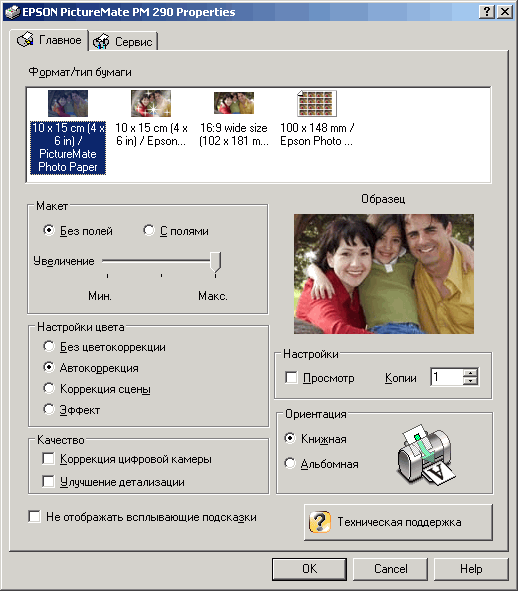Select the 100 x 148 mm Epson Photo sticker icon
Image resolution: width=518 pixels, height=591 pixels.
coord(317,103)
